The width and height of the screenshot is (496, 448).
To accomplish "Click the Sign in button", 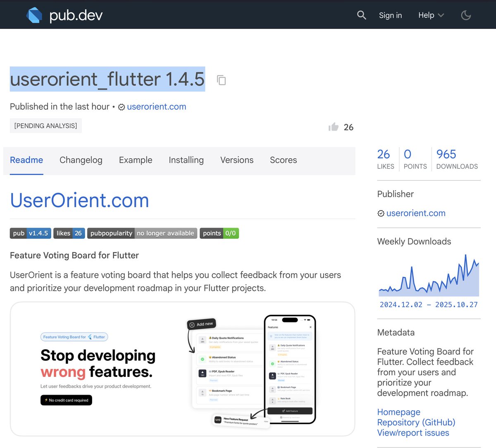I will tap(390, 15).
